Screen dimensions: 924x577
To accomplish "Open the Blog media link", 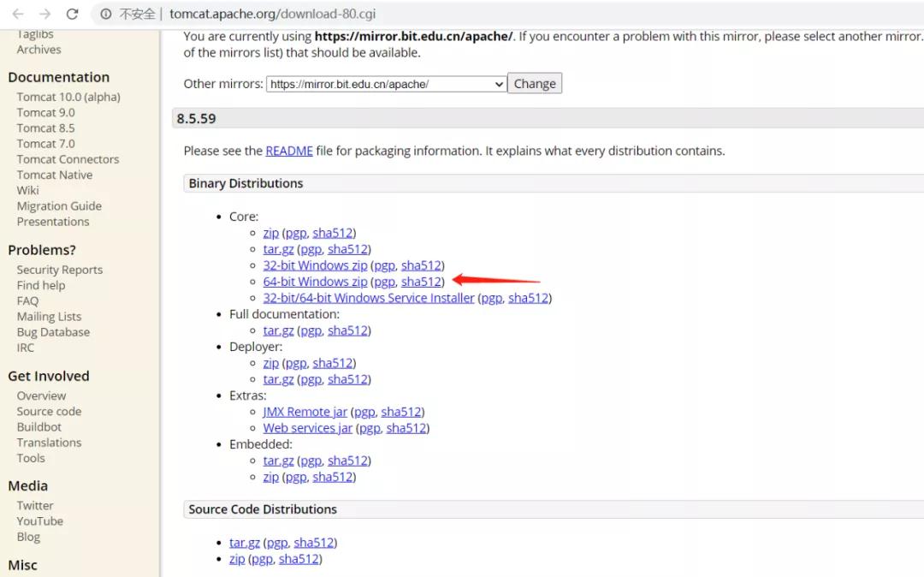I will [28, 537].
